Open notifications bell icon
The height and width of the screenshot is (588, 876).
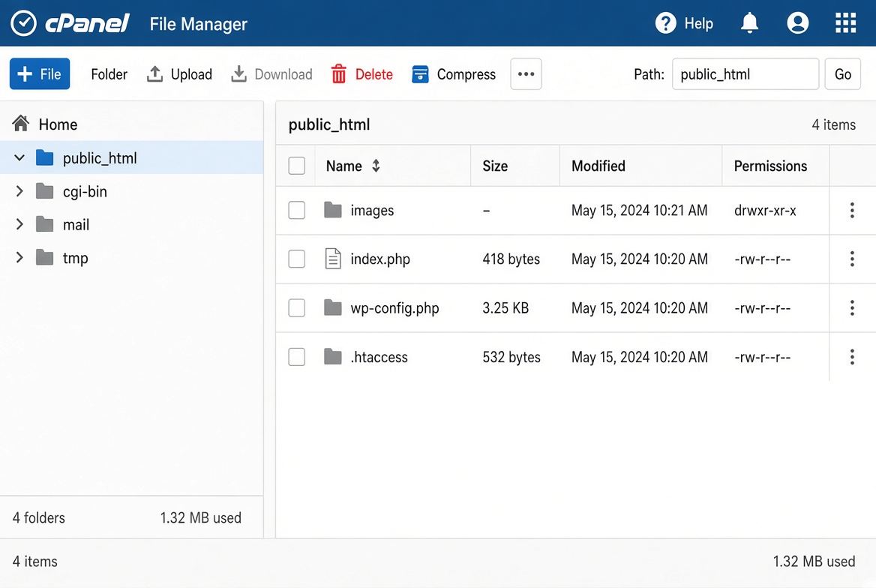coord(749,23)
